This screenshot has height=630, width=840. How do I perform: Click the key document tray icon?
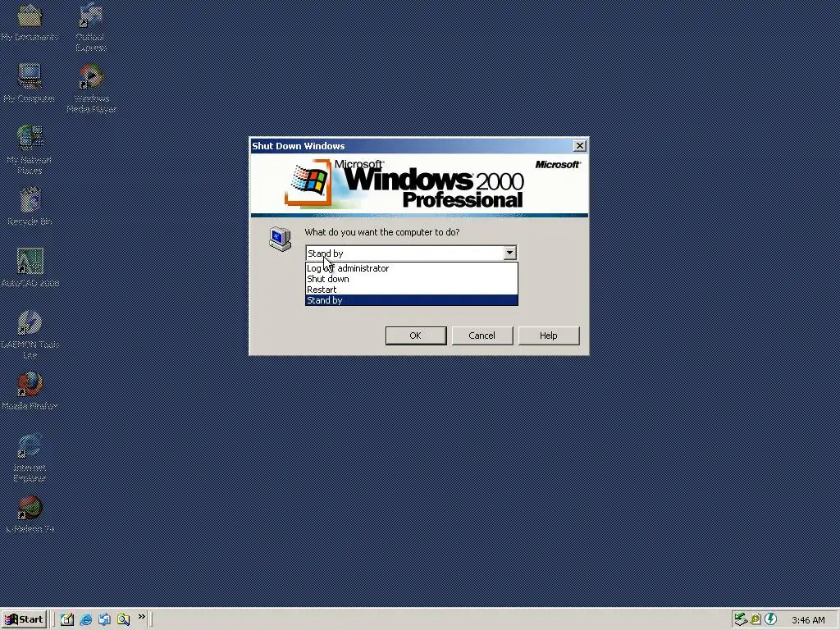[x=756, y=619]
